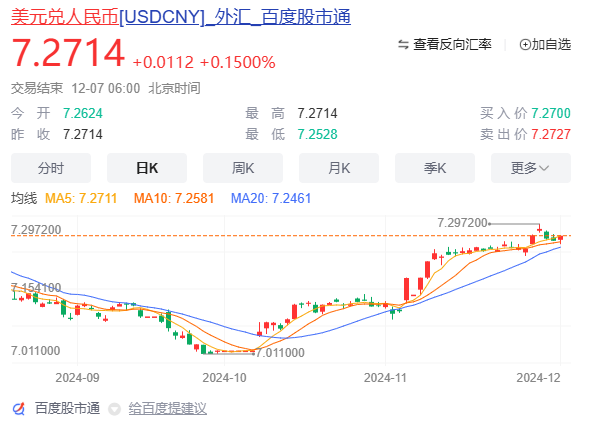Click the 7.011000 low marker on chart
The height and width of the screenshot is (427, 596).
pyautogui.click(x=280, y=353)
